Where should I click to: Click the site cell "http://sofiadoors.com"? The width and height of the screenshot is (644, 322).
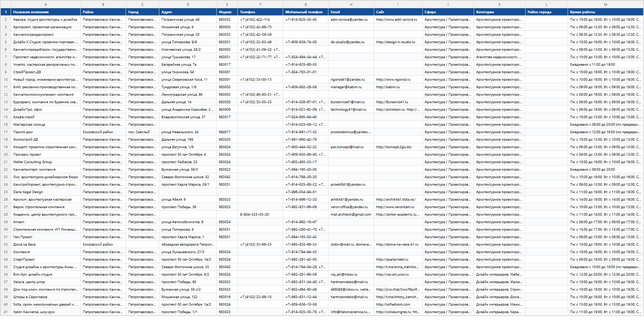tap(398, 304)
